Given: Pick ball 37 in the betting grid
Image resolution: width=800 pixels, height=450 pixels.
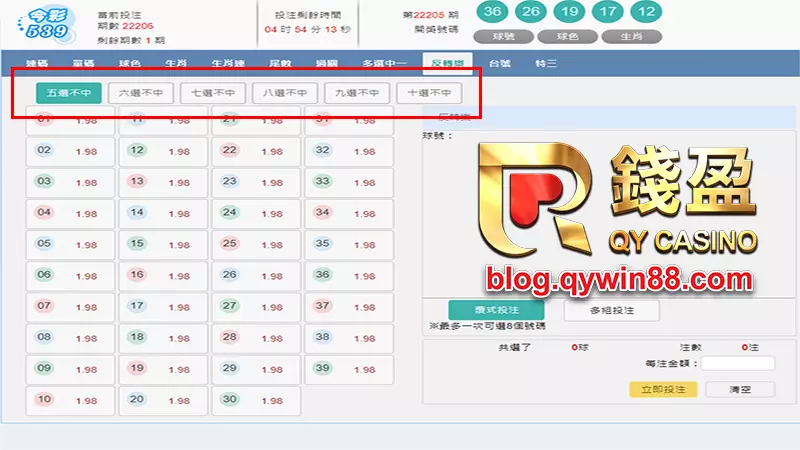Looking at the screenshot, I should 322,306.
